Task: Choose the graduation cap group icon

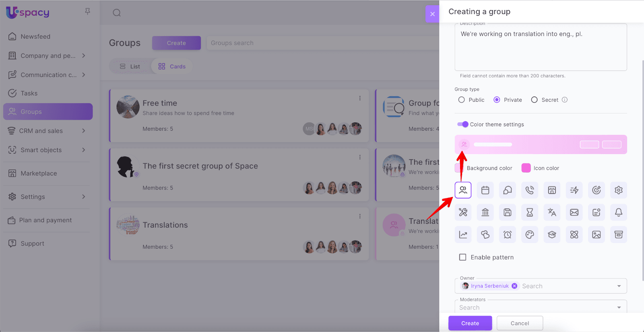Action: click(x=552, y=235)
